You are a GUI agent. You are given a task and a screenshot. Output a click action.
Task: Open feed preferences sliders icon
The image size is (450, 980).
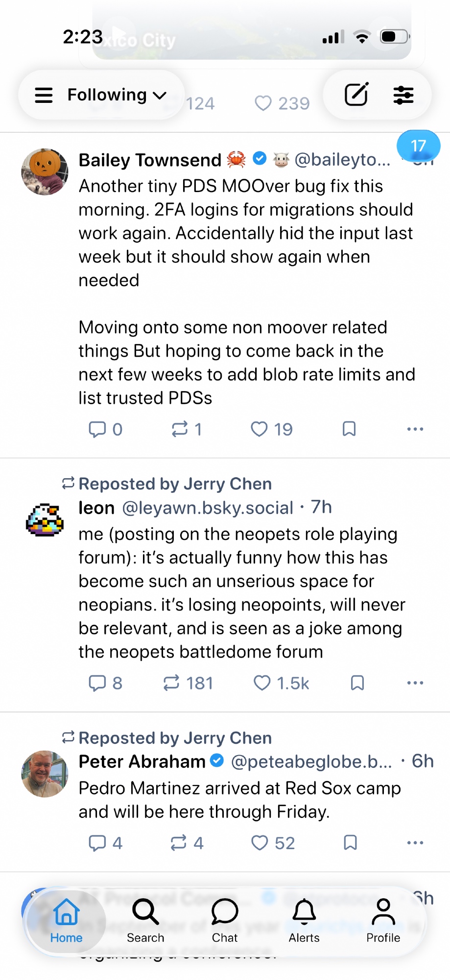(403, 95)
